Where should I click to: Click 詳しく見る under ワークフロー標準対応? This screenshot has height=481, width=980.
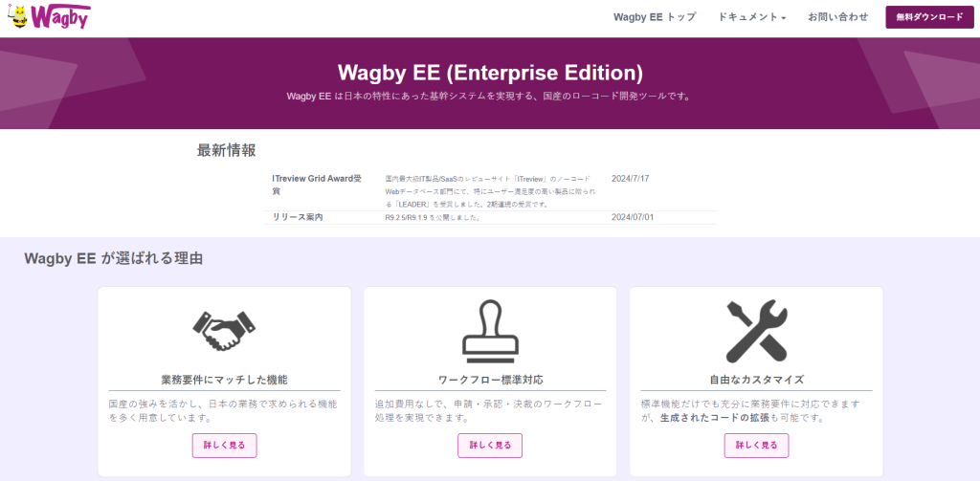coord(490,445)
